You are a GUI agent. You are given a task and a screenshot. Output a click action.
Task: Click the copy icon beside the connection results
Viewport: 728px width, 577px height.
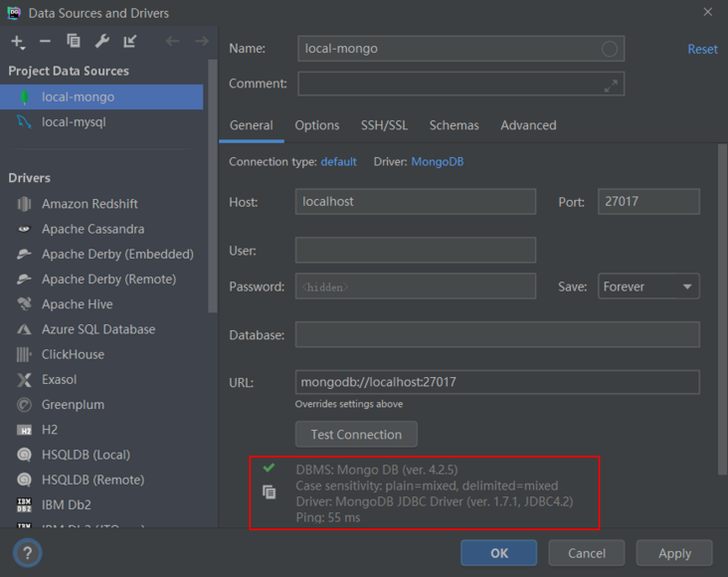269,492
